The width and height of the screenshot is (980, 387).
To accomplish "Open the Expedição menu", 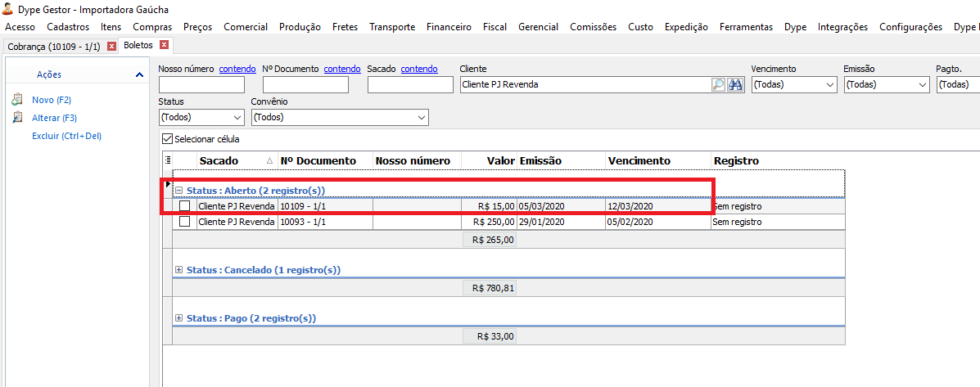I will (x=686, y=27).
